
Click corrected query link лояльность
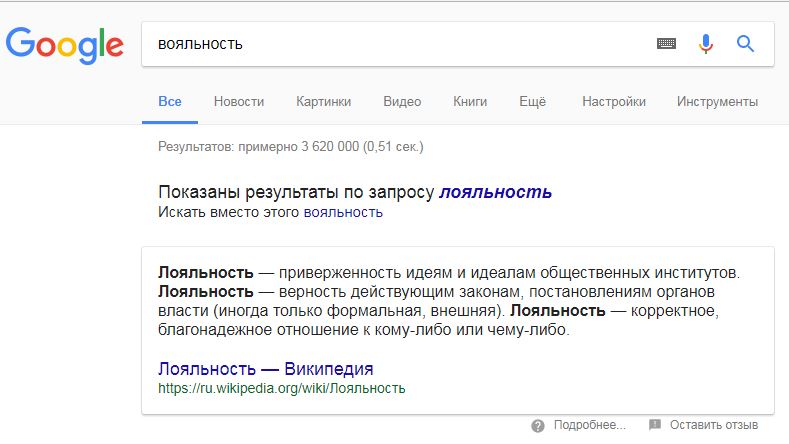click(496, 192)
